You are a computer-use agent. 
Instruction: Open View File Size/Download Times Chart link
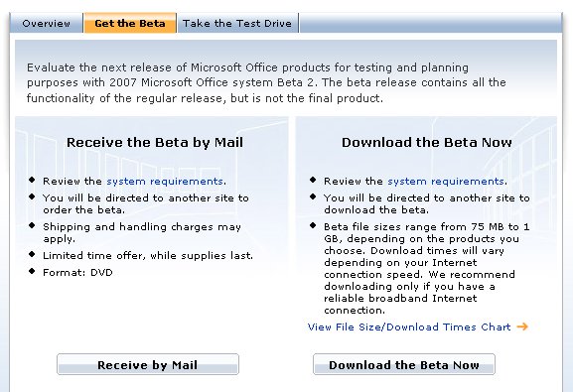click(x=409, y=327)
